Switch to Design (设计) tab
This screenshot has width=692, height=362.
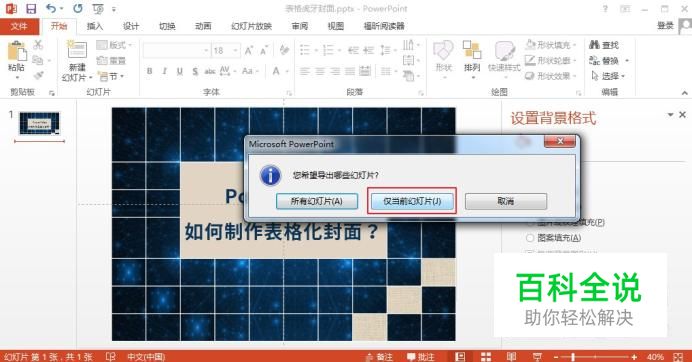[131, 26]
